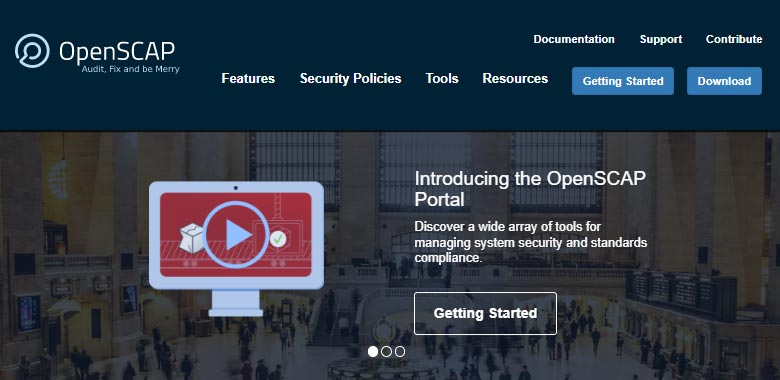Click the OpenSCAP speech-bubble logo icon
This screenshot has width=780, height=380.
pyautogui.click(x=32, y=51)
